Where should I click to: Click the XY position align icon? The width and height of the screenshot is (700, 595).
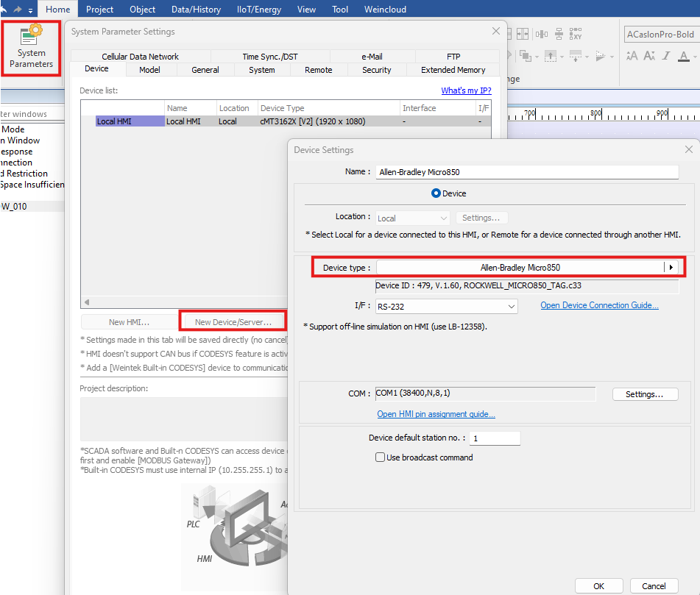pyautogui.click(x=576, y=34)
